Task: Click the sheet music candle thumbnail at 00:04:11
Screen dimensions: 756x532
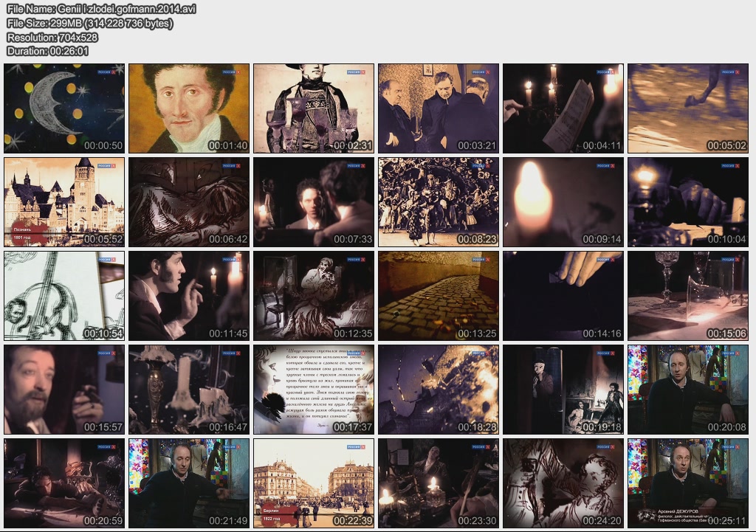Action: point(563,108)
